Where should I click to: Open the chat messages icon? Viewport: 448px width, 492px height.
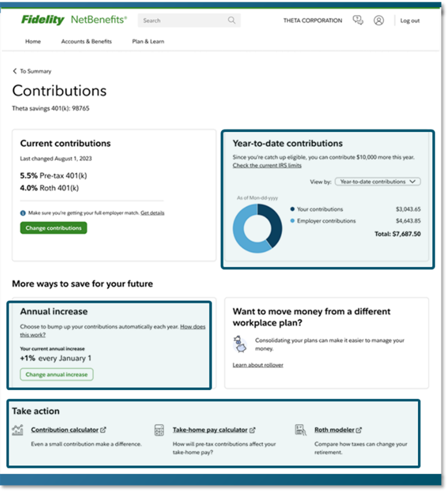pos(358,20)
